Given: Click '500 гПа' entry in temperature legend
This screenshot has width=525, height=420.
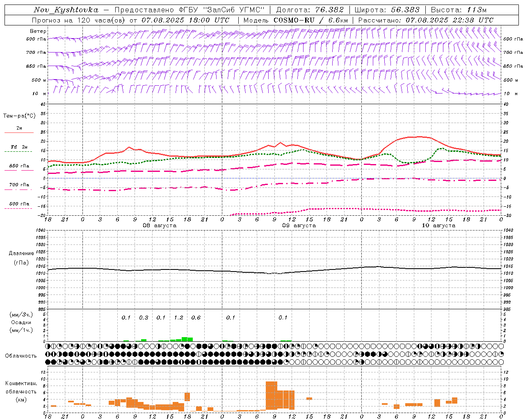Looking at the screenshot, I should click(x=19, y=204).
